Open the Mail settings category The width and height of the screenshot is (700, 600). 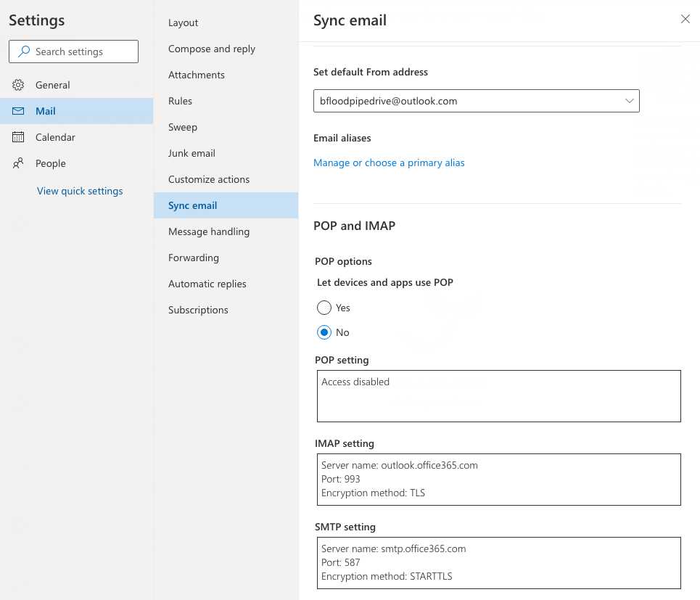tap(76, 111)
